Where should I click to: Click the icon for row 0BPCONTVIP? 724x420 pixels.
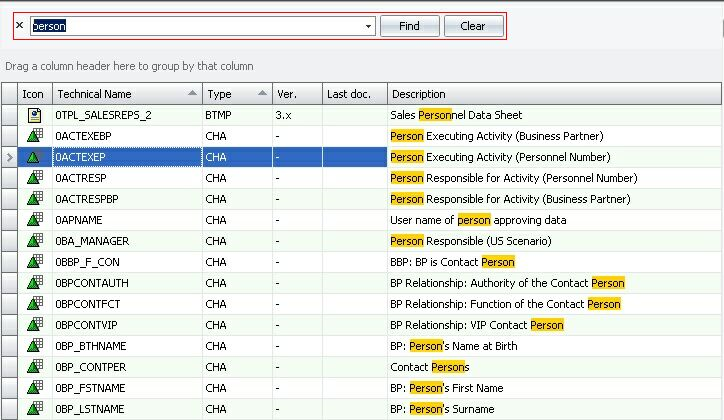click(x=35, y=325)
